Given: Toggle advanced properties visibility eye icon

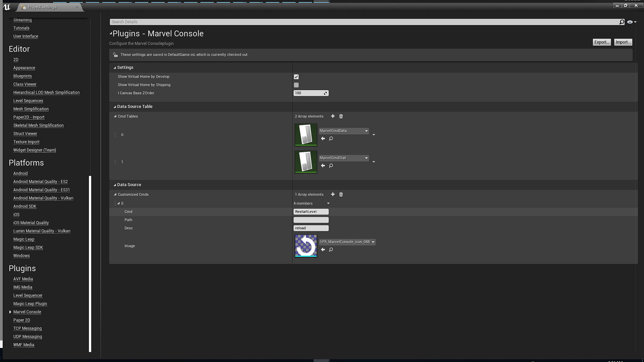Looking at the screenshot, I should (630, 22).
